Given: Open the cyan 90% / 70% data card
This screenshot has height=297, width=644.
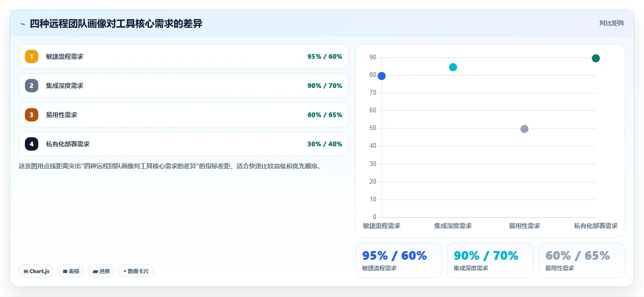Looking at the screenshot, I should point(490,260).
